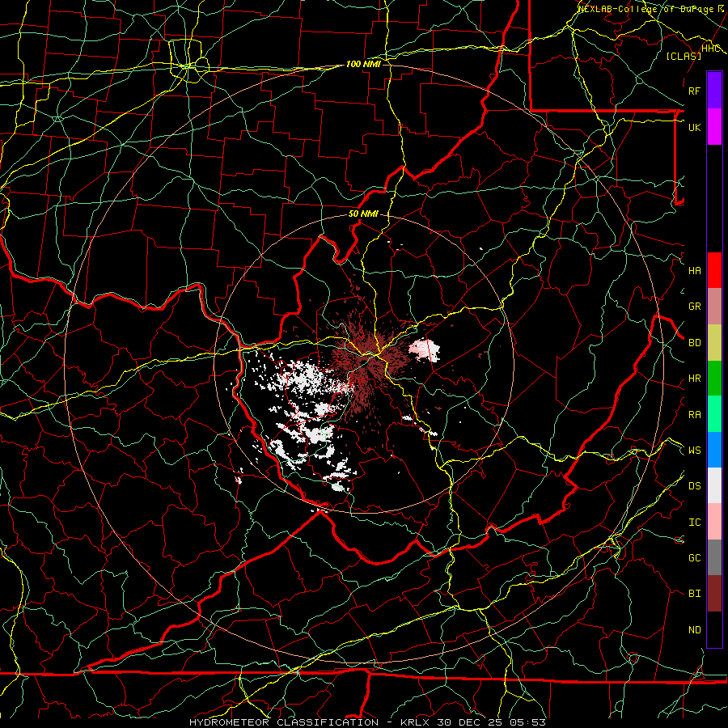728x728 pixels.
Task: Click the white DS legend color swatch
Action: pyautogui.click(x=714, y=485)
